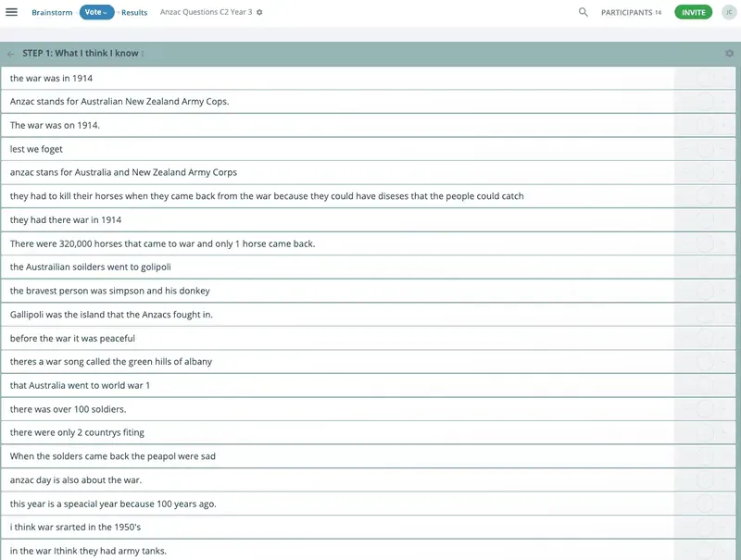Click the Anzac Questions C2 Year 3 title
The width and height of the screenshot is (741, 560).
(x=206, y=12)
